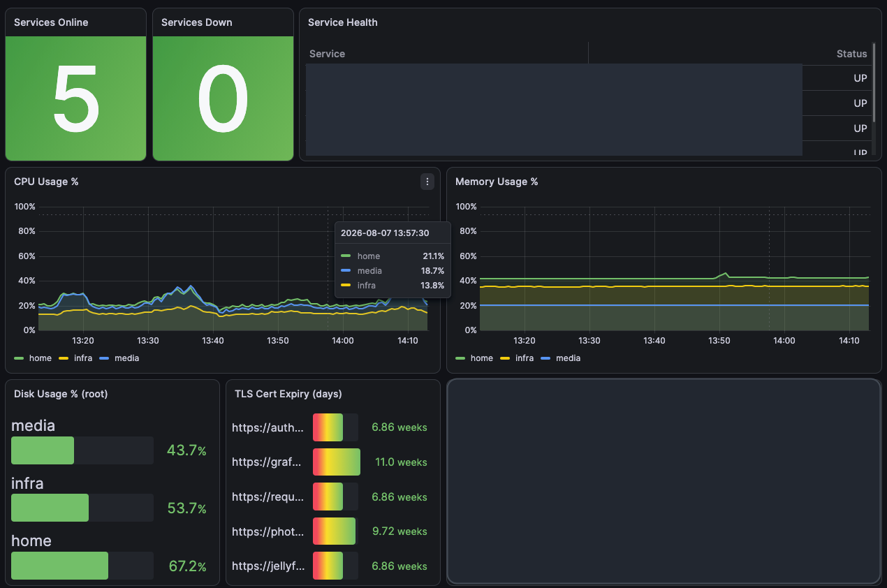This screenshot has height=588, width=887.
Task: Click the Disk Usage % (root) title
Action: click(x=61, y=394)
